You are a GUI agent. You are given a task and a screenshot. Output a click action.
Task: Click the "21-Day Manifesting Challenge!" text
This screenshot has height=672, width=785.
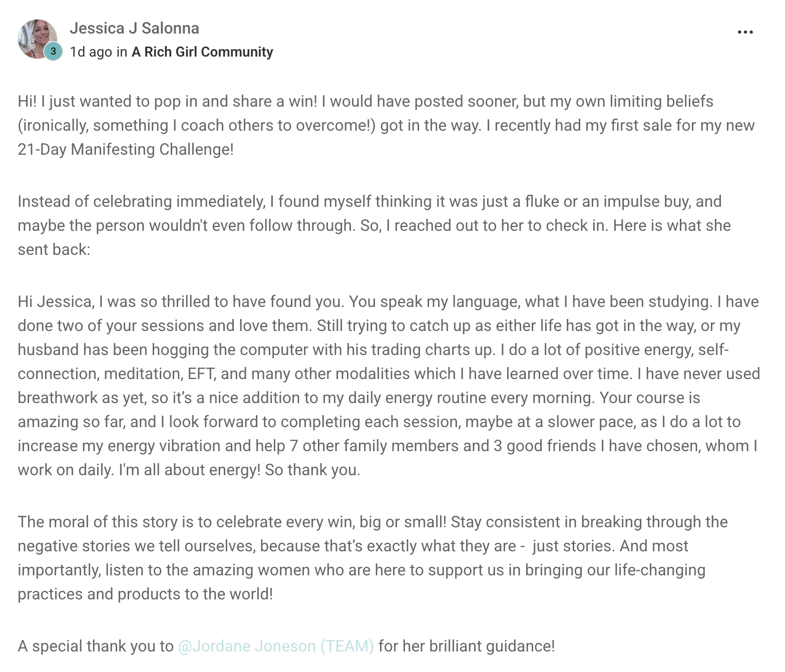(x=126, y=149)
